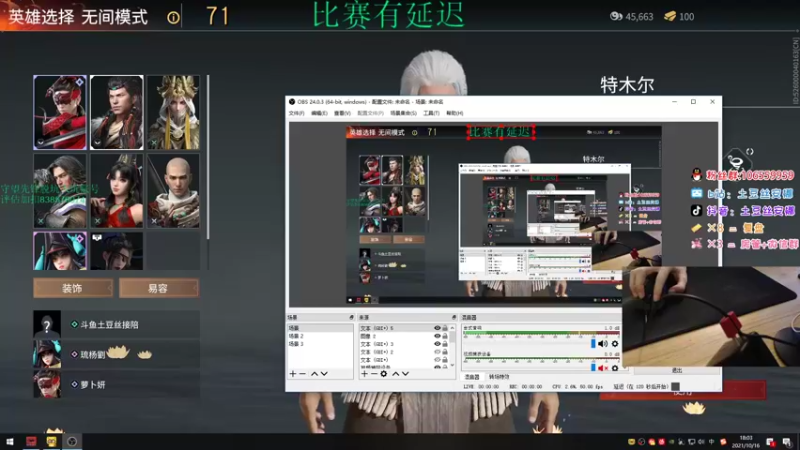Open the 工具(T) menu in OBS
The height and width of the screenshot is (450, 800).
(x=431, y=113)
